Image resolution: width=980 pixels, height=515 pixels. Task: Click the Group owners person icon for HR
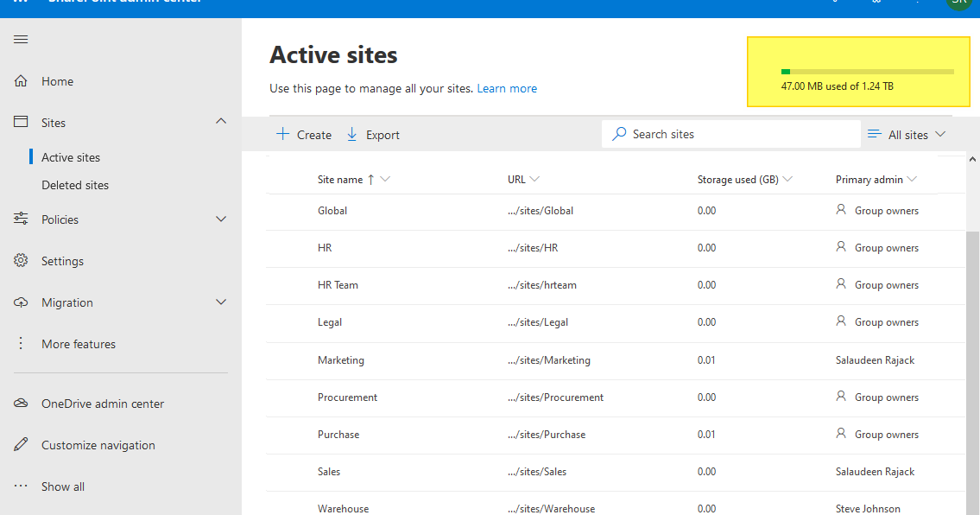click(x=840, y=247)
